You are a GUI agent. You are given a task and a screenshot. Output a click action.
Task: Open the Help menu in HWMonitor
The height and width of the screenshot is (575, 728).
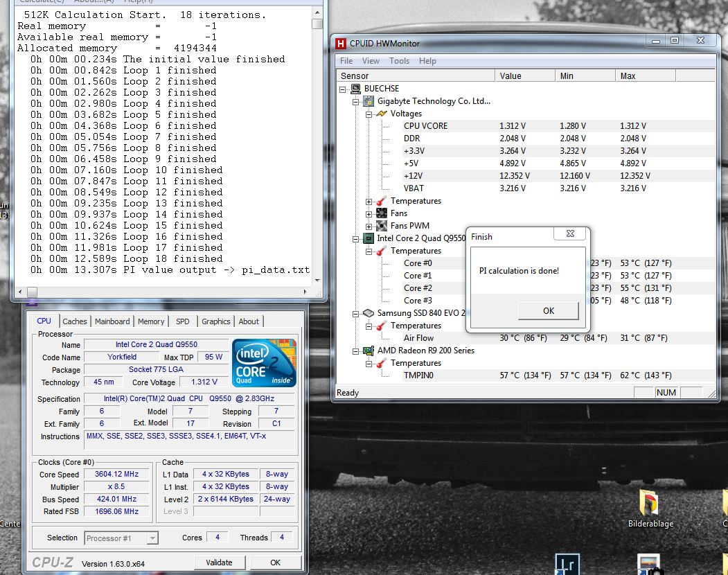pyautogui.click(x=427, y=61)
